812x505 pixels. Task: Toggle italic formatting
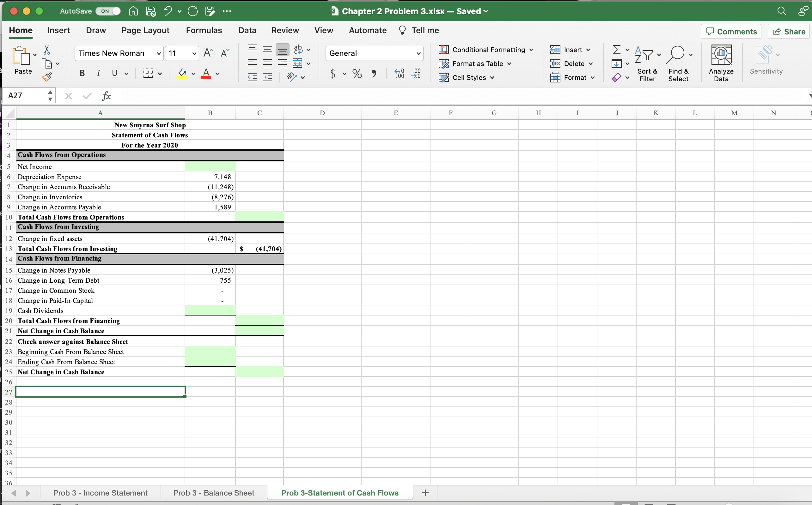coord(98,73)
